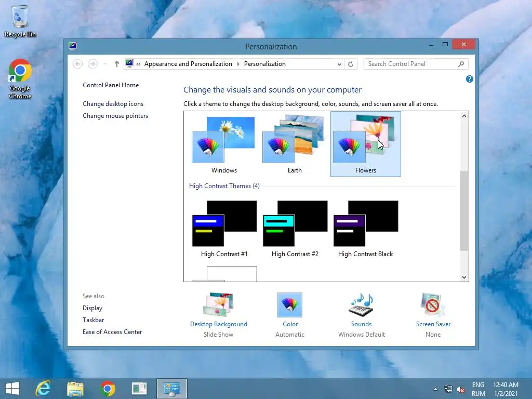Click Appearance and Personalization breadcrumb

pyautogui.click(x=188, y=64)
